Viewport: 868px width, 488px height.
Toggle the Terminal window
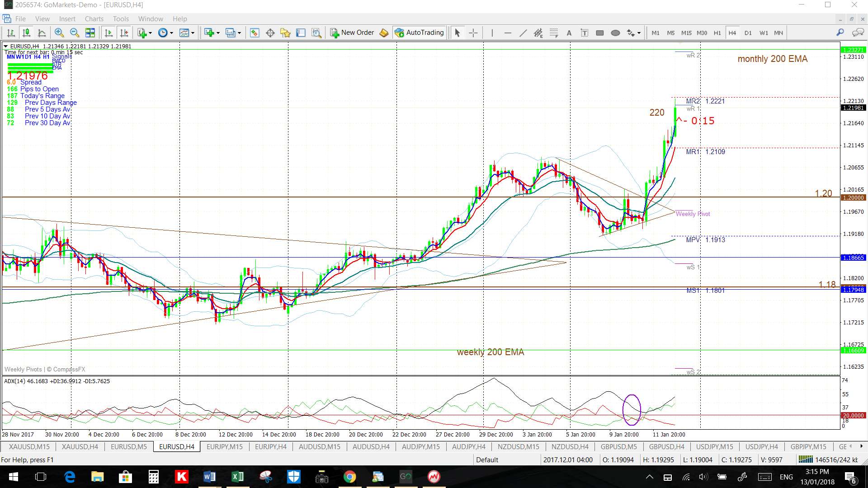[301, 33]
